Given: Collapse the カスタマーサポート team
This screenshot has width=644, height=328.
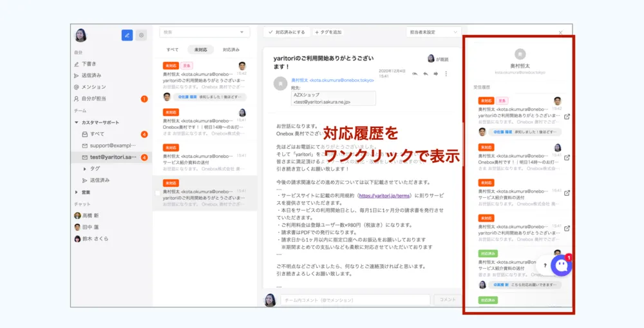Looking at the screenshot, I should pyautogui.click(x=77, y=122).
